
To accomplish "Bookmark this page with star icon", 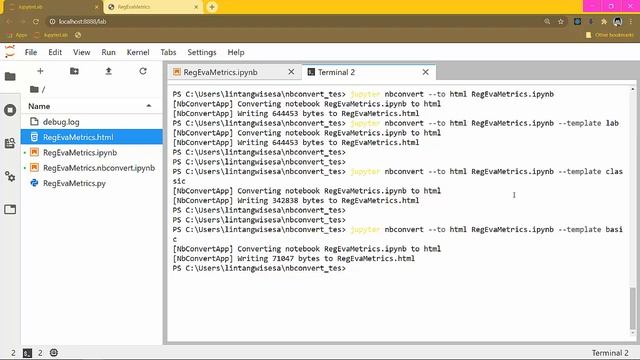I will coord(561,21).
